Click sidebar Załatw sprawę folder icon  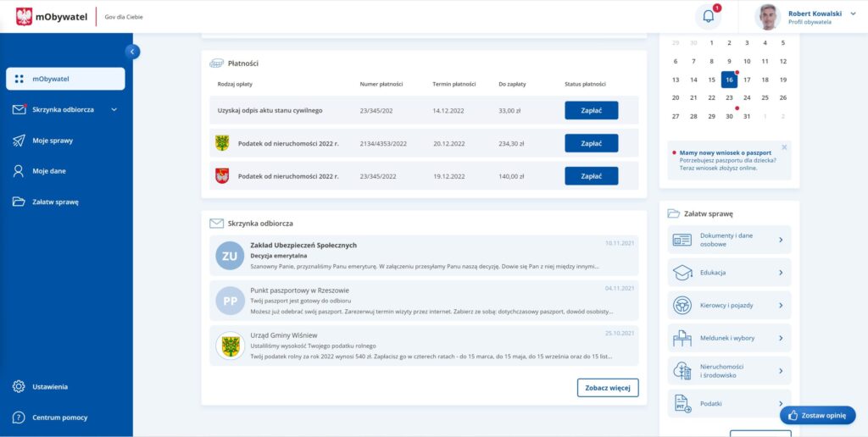(x=19, y=202)
